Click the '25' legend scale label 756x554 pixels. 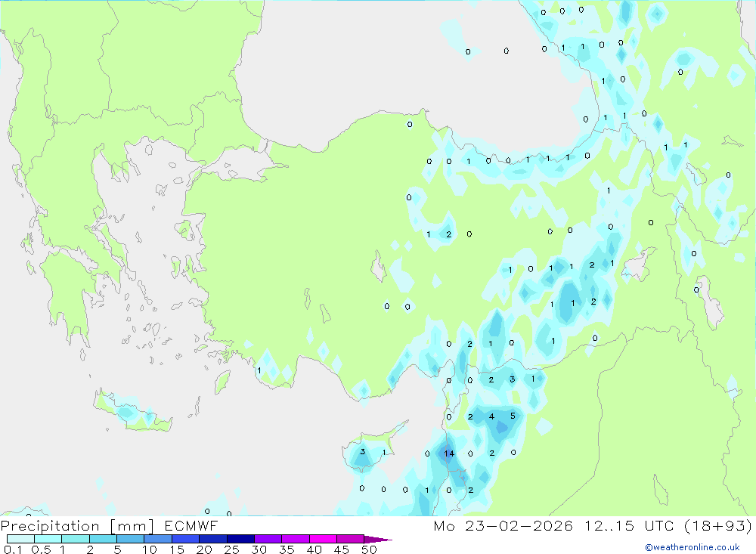231,549
